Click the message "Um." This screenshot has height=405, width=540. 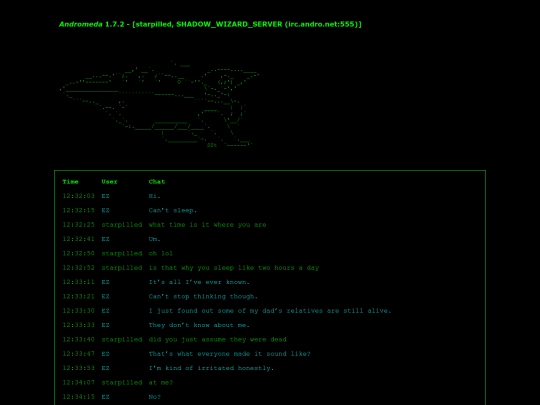click(154, 239)
